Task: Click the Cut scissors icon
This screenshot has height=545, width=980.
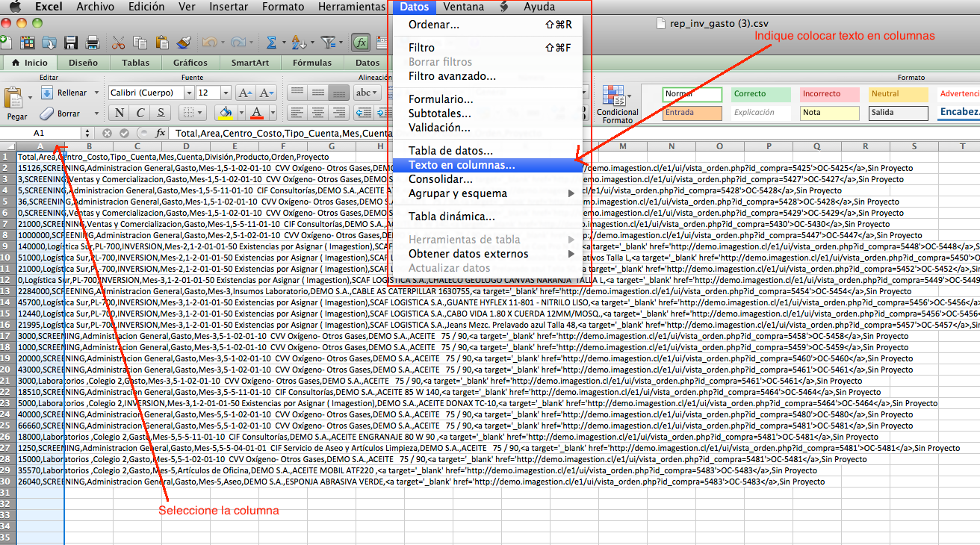Action: 118,43
